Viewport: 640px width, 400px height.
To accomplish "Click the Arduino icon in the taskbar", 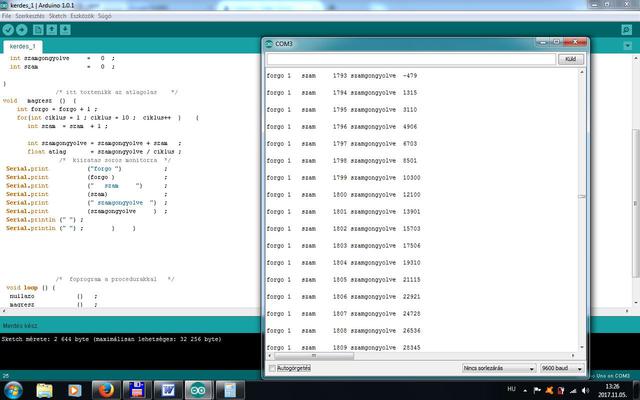I will 199,389.
